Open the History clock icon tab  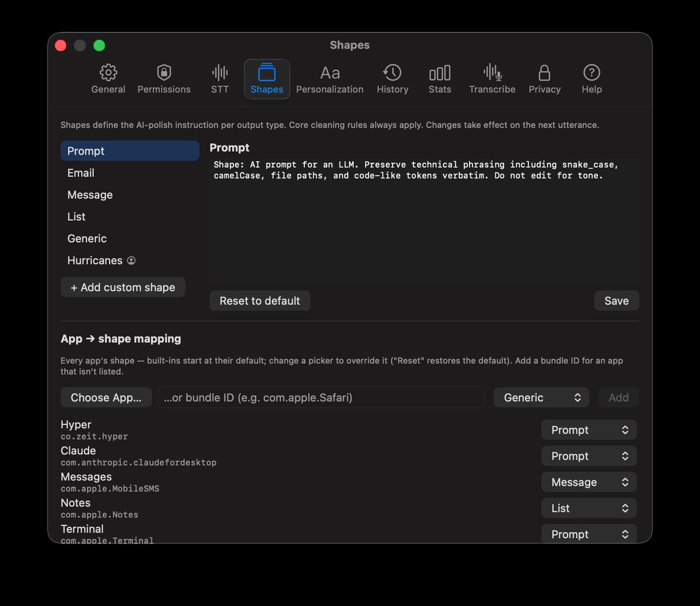pos(392,72)
